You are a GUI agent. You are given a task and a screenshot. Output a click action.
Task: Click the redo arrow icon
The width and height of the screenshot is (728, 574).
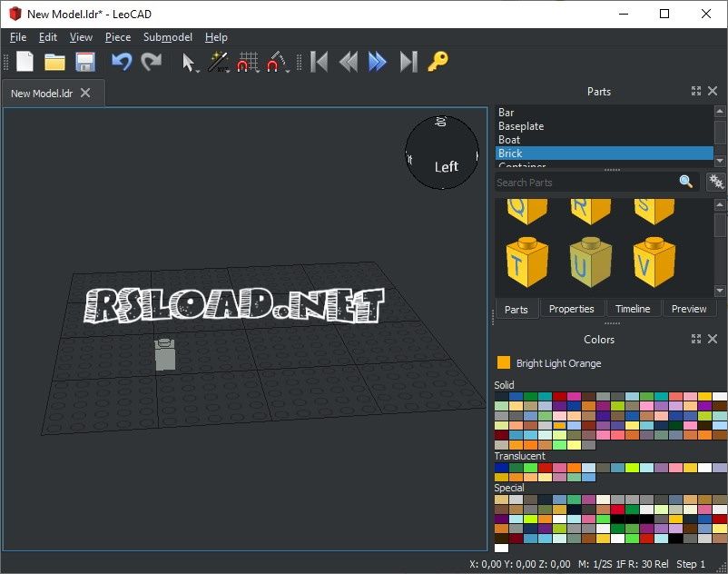coord(152,62)
